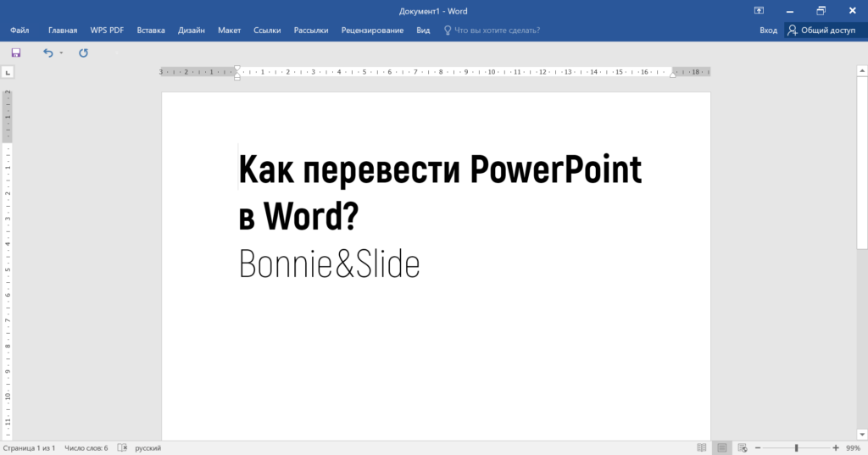
Task: Open the WPS PDF tab
Action: [107, 31]
